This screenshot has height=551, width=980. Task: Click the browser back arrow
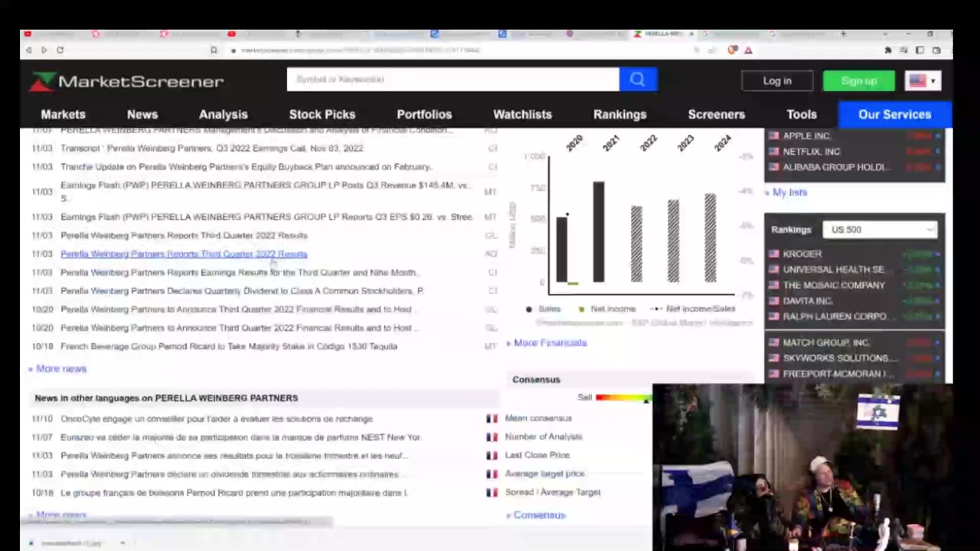click(x=28, y=51)
